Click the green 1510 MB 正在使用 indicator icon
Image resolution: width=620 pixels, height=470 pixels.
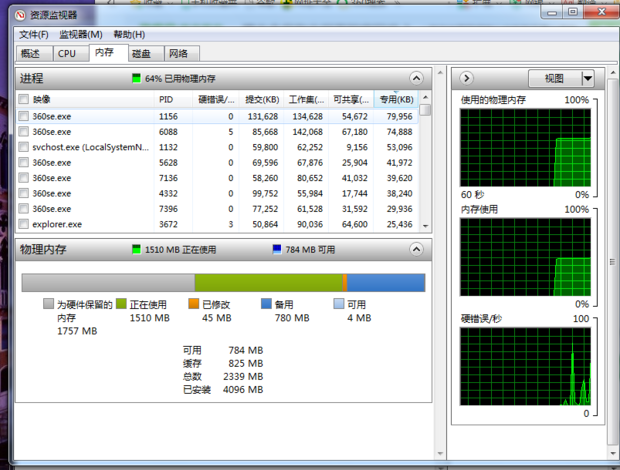[x=136, y=249]
